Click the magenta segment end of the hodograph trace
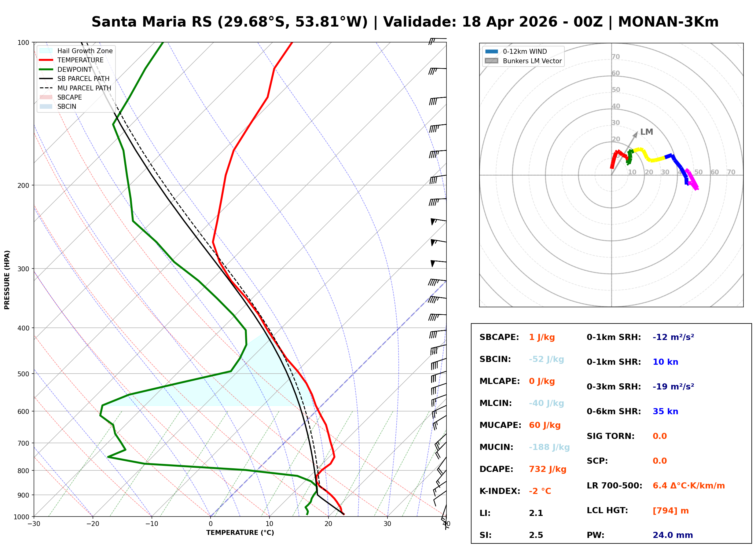The image size is (756, 559). click(696, 188)
